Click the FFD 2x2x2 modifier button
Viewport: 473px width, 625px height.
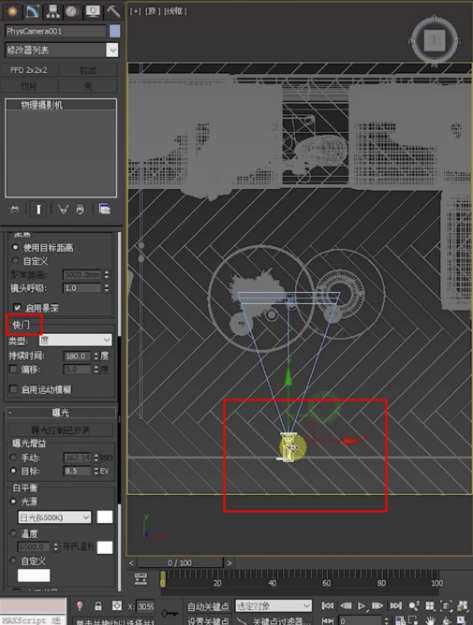pos(29,70)
